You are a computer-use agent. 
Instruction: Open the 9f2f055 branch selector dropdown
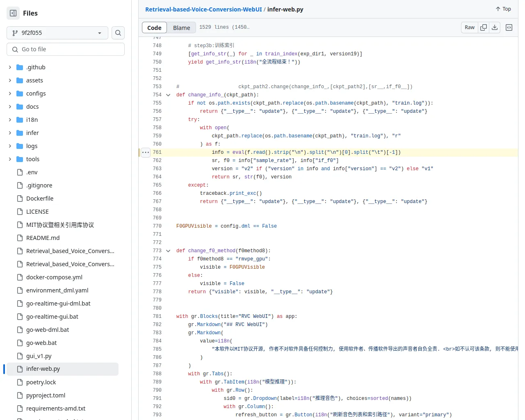click(x=57, y=33)
